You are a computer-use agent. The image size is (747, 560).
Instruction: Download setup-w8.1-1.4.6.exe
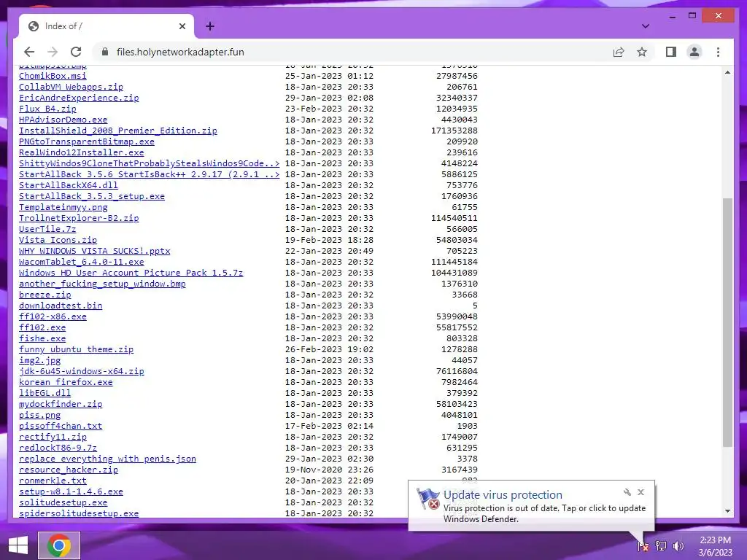pos(71,492)
